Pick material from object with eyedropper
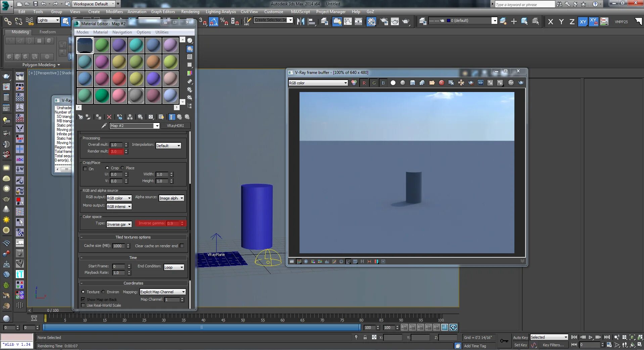This screenshot has height=350, width=644. pos(104,126)
